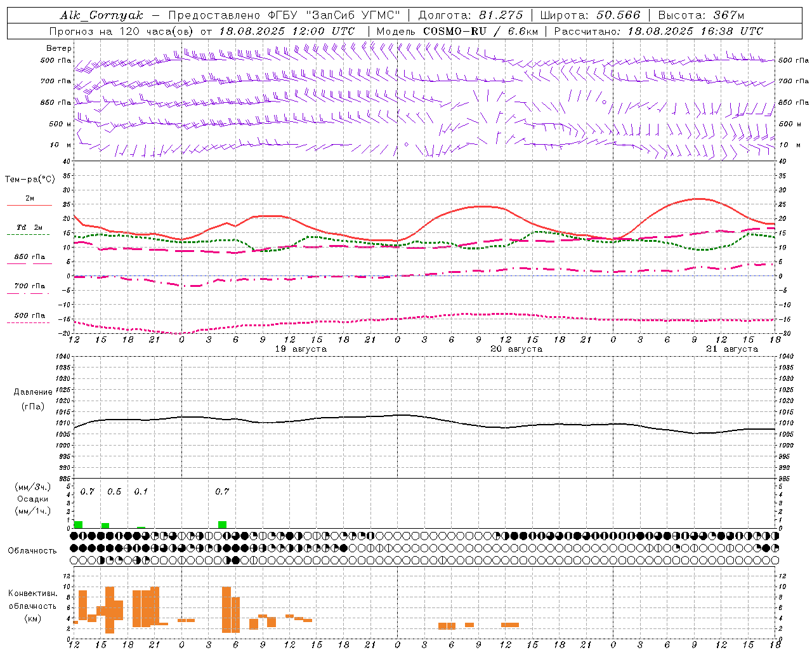The image size is (812, 650).
Task: Select the Тем-ра(°C) axis label
Action: tap(30, 180)
